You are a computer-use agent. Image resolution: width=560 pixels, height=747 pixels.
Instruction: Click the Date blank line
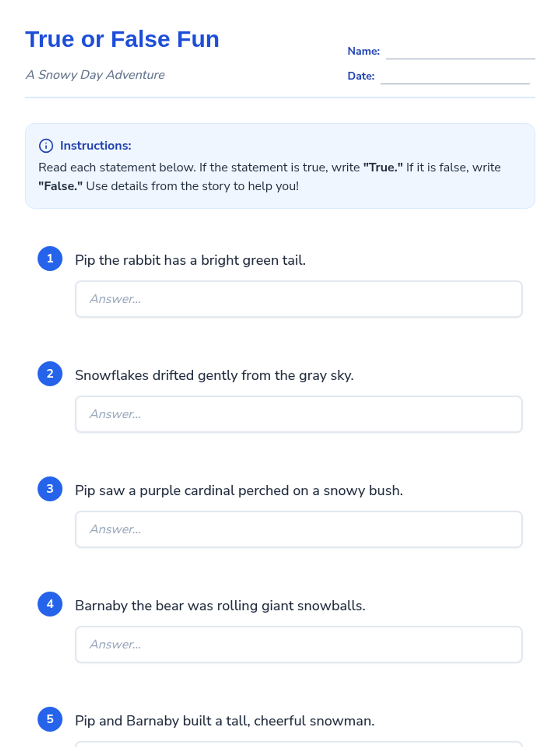tap(455, 77)
